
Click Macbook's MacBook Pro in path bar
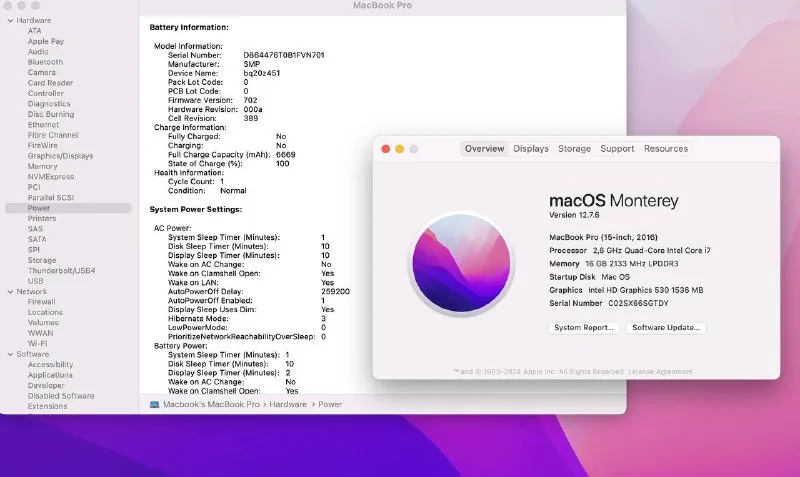click(211, 404)
